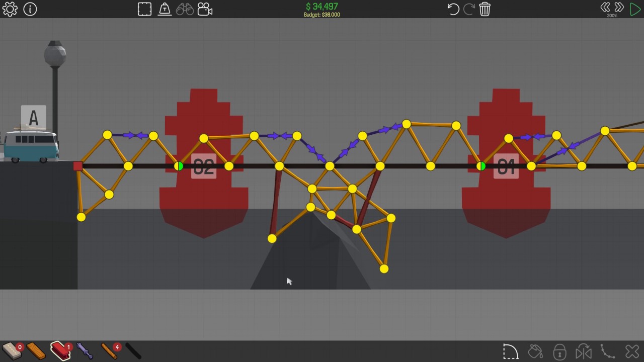Click the green split joint near boat 02
This screenshot has height=362, width=644.
click(179, 166)
